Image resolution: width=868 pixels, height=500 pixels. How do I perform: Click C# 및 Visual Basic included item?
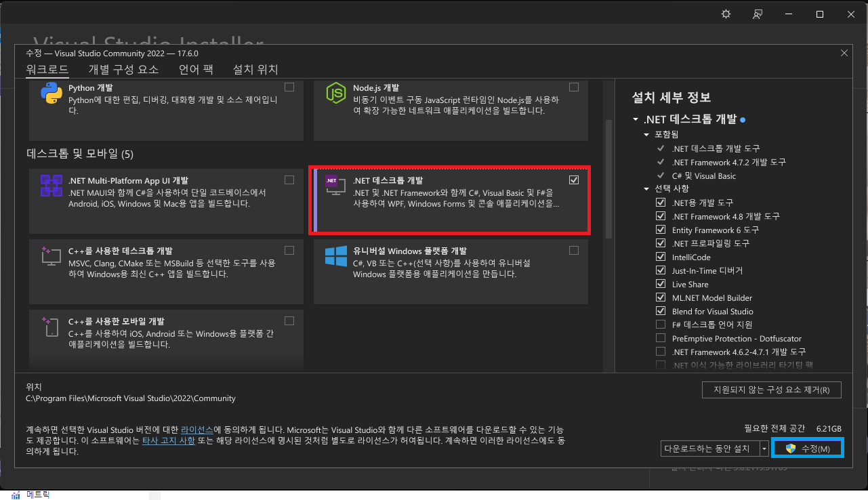pyautogui.click(x=704, y=175)
